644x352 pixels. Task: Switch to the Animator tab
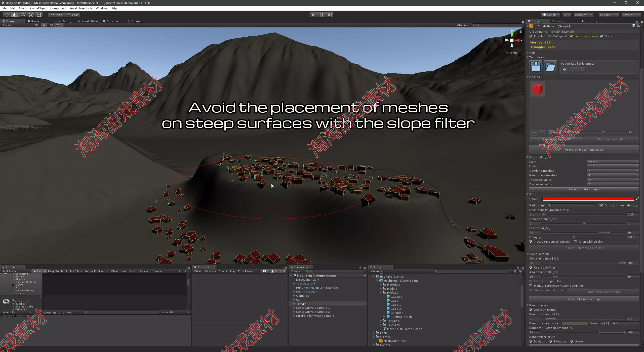pos(136,21)
